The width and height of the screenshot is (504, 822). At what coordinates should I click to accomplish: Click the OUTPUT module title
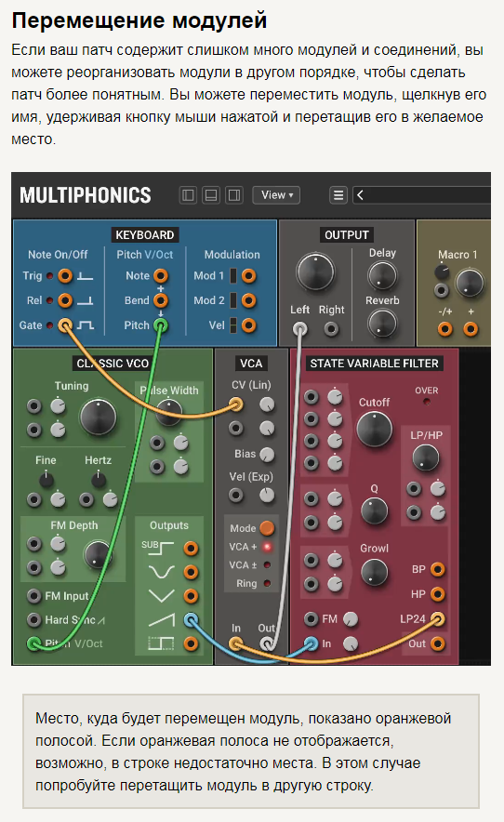click(x=347, y=235)
